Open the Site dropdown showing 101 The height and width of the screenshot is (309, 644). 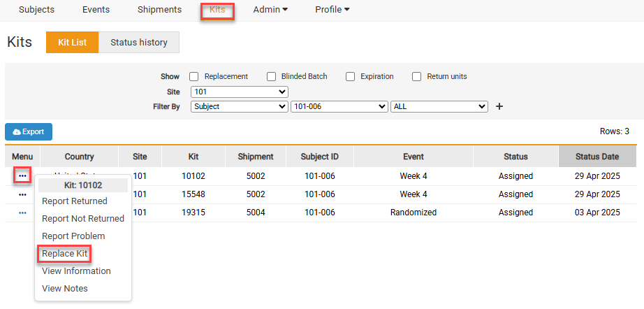[x=239, y=92]
